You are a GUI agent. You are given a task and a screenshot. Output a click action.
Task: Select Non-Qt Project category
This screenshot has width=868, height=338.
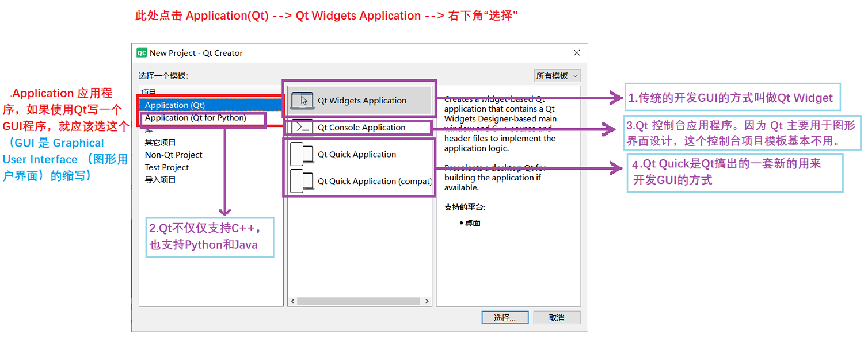point(174,155)
